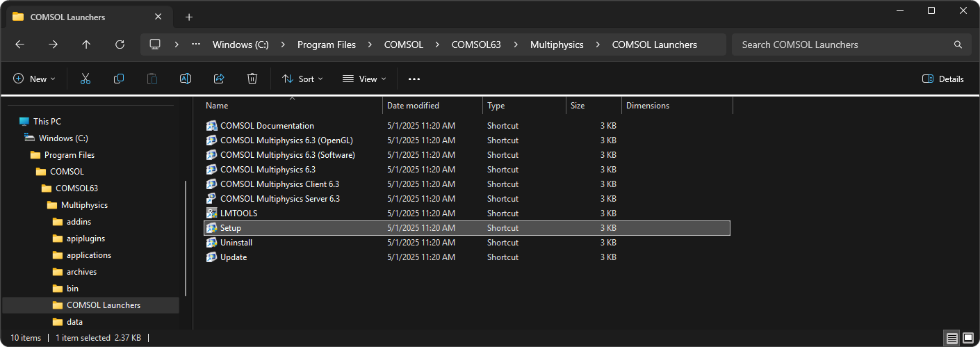The width and height of the screenshot is (980, 347).
Task: Click the LMTOOLS shortcut icon
Action: click(212, 213)
